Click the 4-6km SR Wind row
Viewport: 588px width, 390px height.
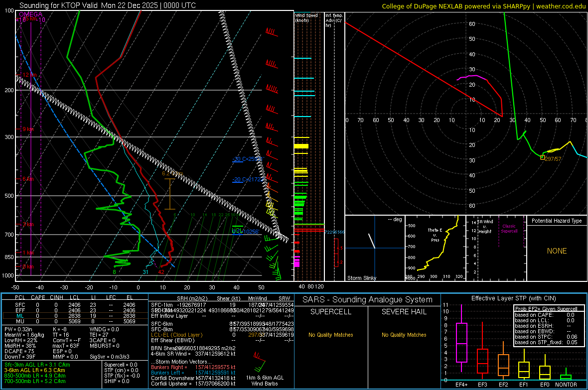193,354
